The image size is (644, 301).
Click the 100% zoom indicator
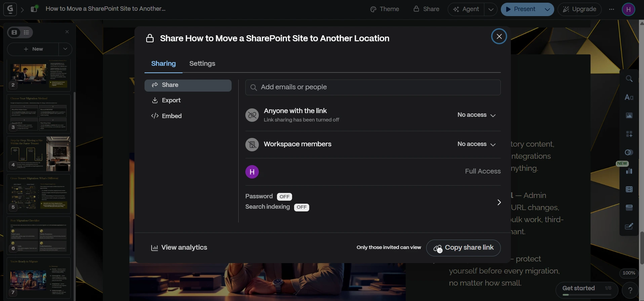[x=629, y=273]
